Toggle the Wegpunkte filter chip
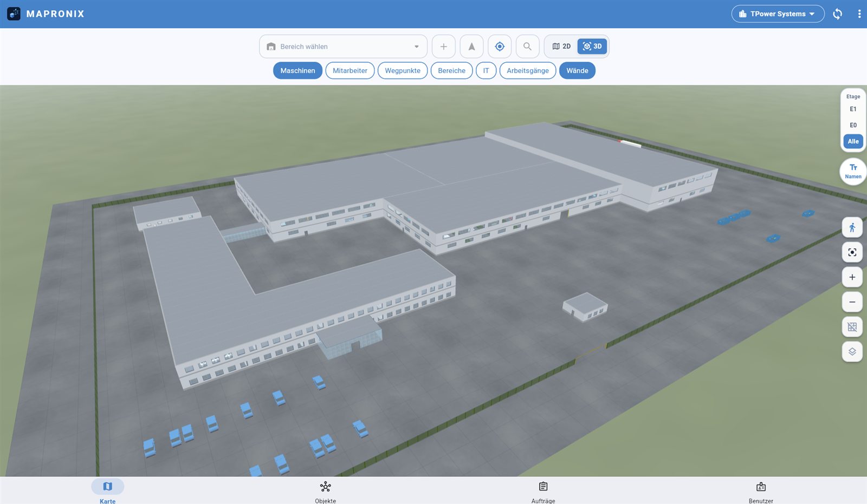The image size is (867, 504). click(x=403, y=70)
